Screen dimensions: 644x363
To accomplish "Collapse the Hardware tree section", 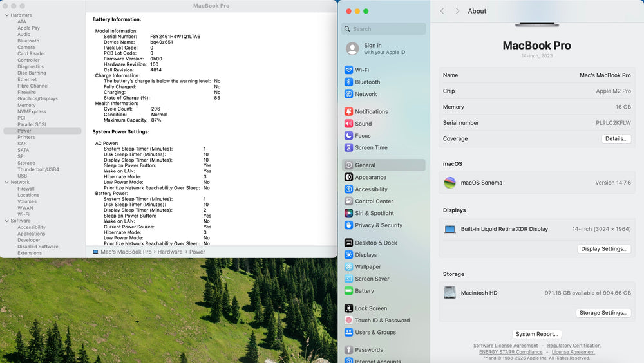I will coord(7,15).
